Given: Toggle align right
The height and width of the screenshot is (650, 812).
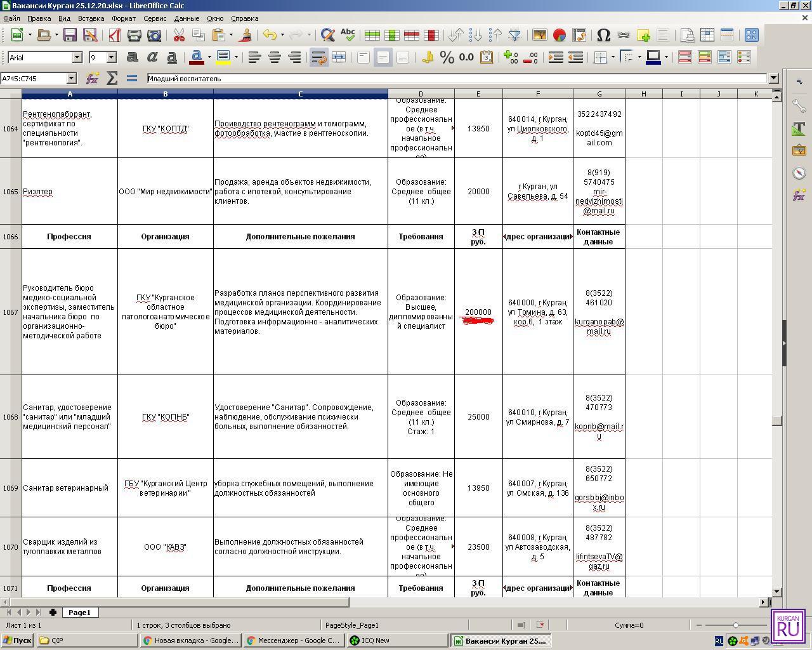Looking at the screenshot, I should (x=294, y=57).
